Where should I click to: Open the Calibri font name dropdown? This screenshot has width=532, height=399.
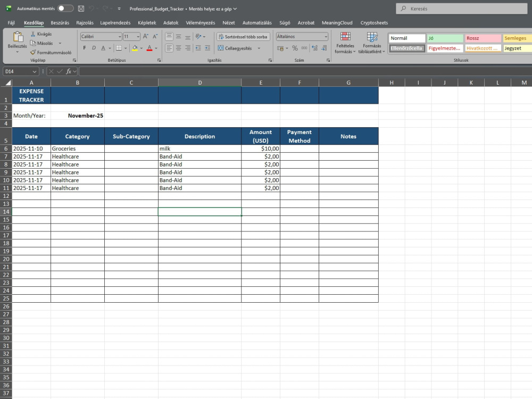tap(120, 36)
